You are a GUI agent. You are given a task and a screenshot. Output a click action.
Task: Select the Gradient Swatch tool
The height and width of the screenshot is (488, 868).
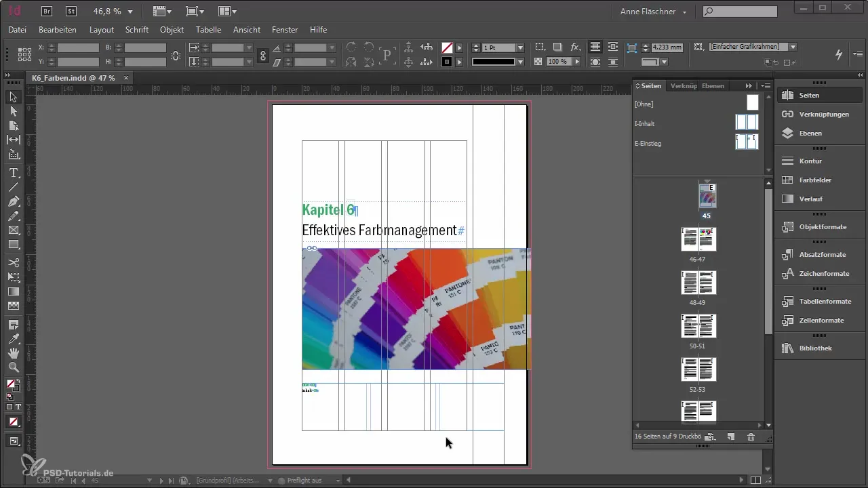point(14,291)
